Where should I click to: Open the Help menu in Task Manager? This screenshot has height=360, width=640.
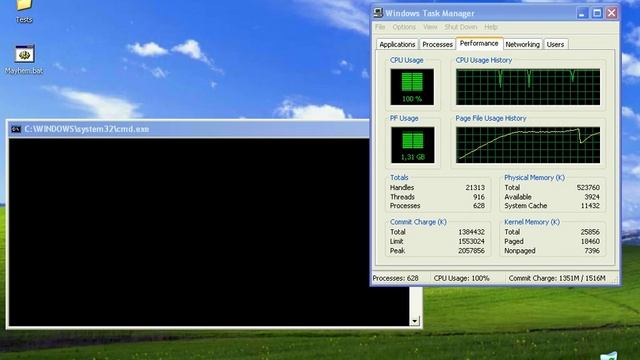(491, 27)
